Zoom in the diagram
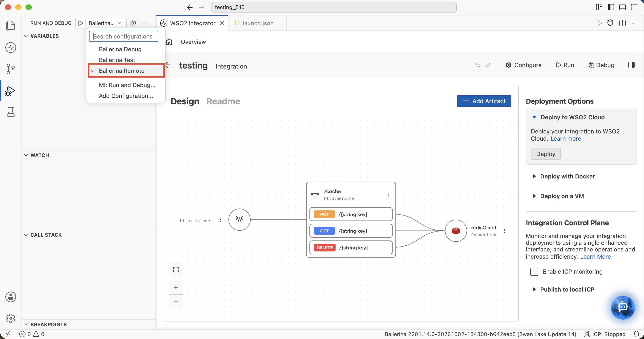This screenshot has width=644, height=339. (176, 287)
